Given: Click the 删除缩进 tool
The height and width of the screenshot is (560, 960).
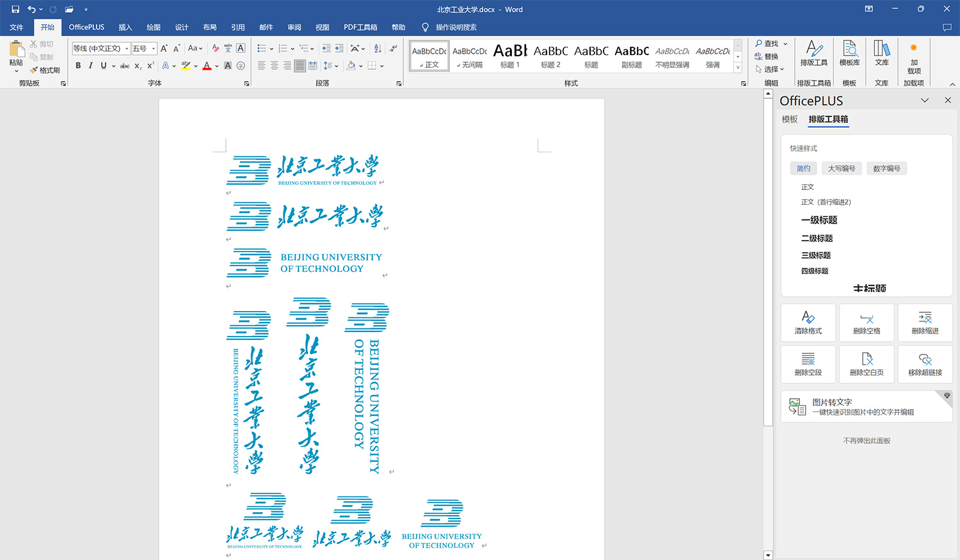Looking at the screenshot, I should [x=925, y=323].
